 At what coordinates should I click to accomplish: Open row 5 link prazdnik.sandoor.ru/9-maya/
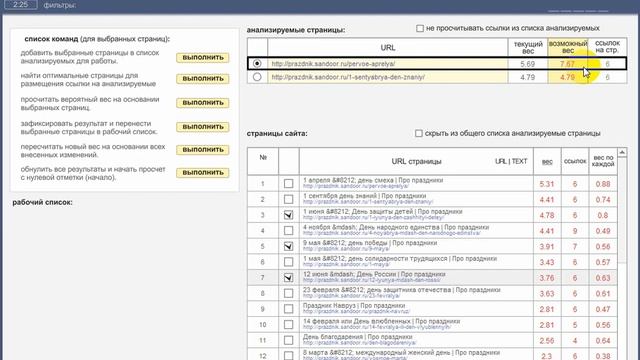[x=346, y=249]
